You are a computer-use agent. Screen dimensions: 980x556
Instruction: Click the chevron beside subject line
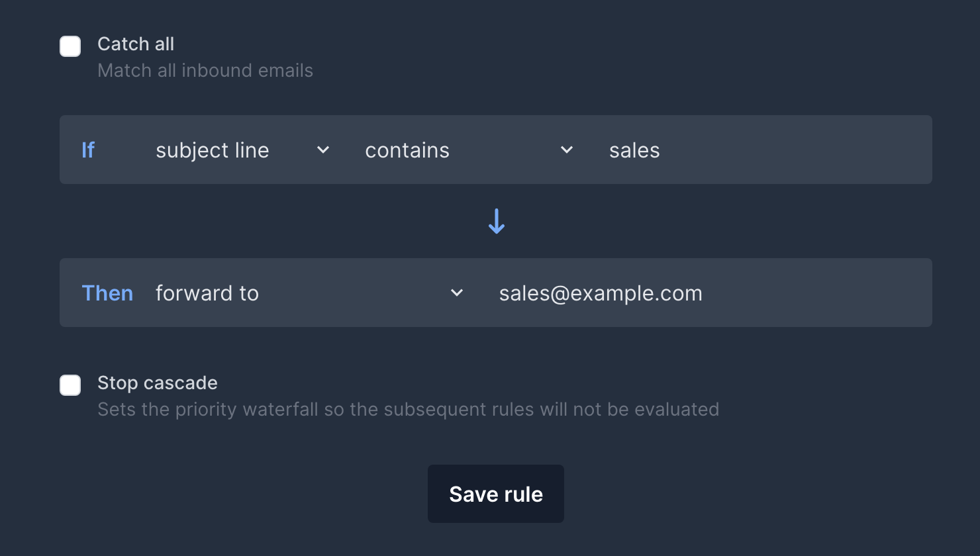(322, 150)
